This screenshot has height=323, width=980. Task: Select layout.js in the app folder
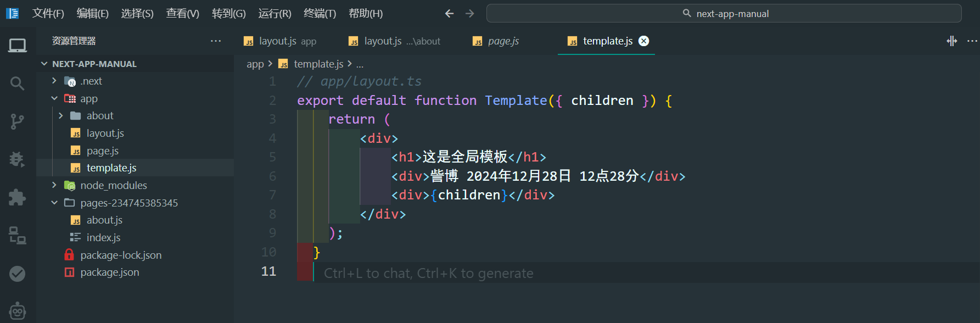(105, 133)
